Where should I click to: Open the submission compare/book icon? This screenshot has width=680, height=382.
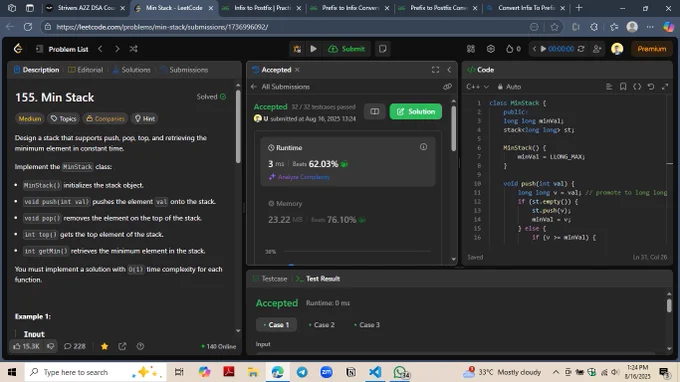[x=375, y=111]
